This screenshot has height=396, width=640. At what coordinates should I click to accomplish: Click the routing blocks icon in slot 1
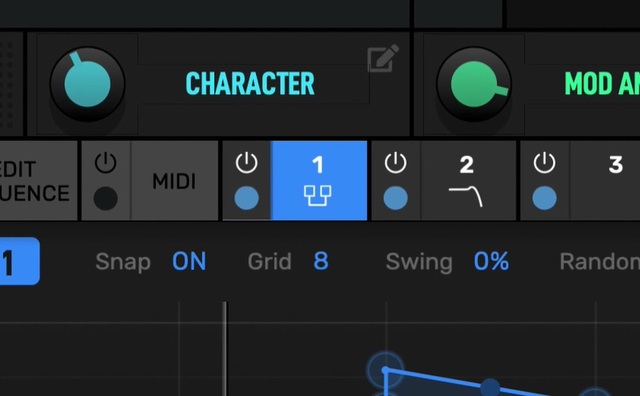(x=318, y=196)
